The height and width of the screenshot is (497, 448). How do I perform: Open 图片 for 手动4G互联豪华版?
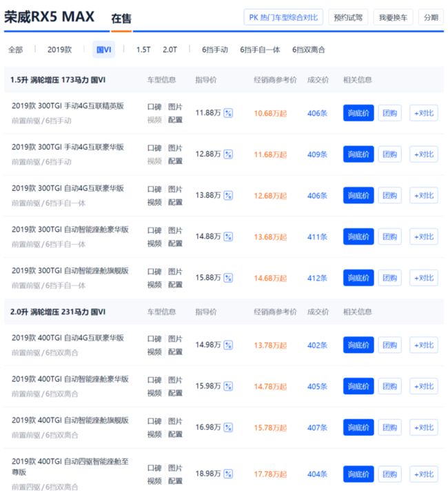pos(175,148)
